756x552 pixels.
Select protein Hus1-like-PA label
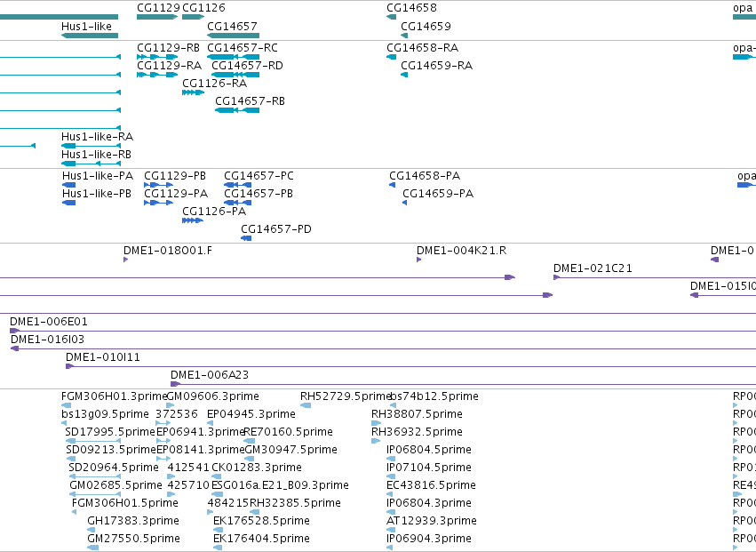click(98, 176)
